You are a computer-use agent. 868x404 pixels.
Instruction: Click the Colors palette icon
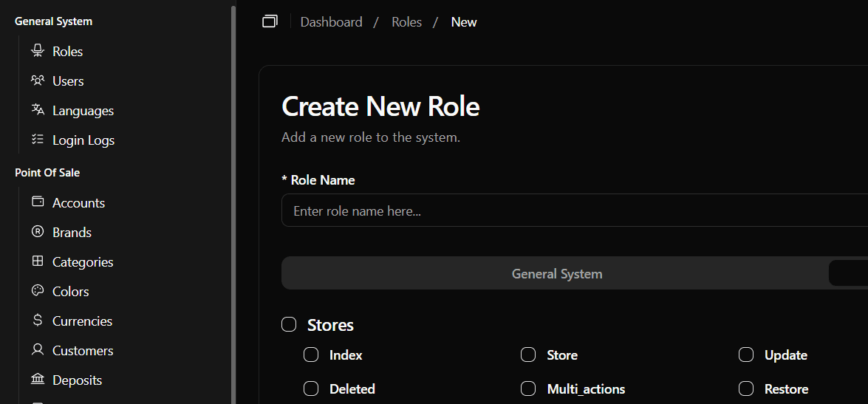pyautogui.click(x=38, y=291)
